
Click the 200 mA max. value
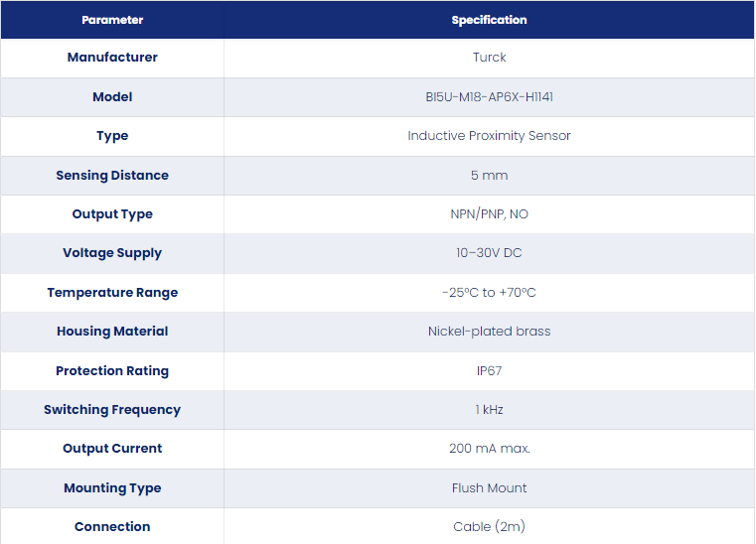489,448
